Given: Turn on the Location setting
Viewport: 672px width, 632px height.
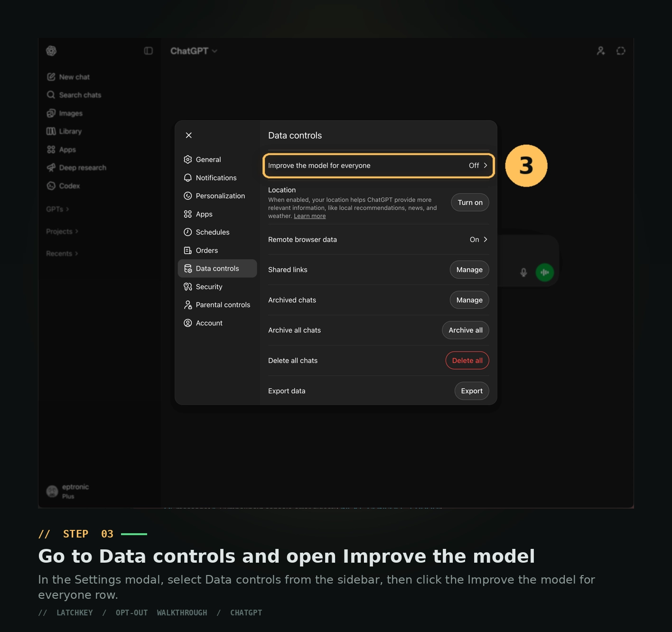Looking at the screenshot, I should (x=469, y=203).
